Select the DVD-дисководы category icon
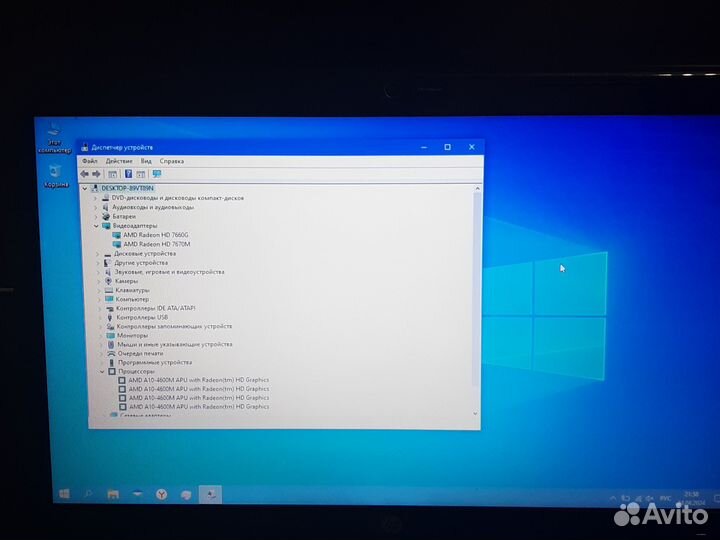720x540 pixels. (106, 198)
